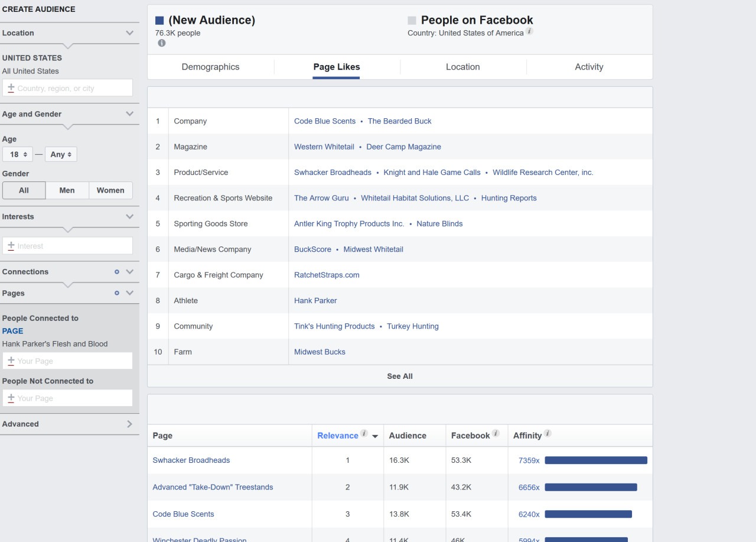Click the 6656x affinity value
The width and height of the screenshot is (756, 542).
click(529, 487)
